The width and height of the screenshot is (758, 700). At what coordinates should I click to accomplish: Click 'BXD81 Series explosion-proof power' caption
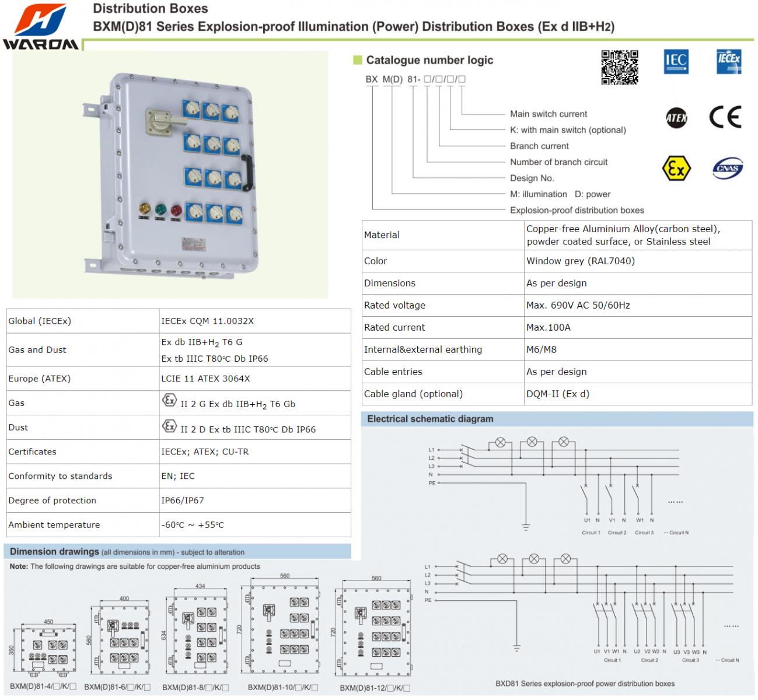(x=585, y=684)
